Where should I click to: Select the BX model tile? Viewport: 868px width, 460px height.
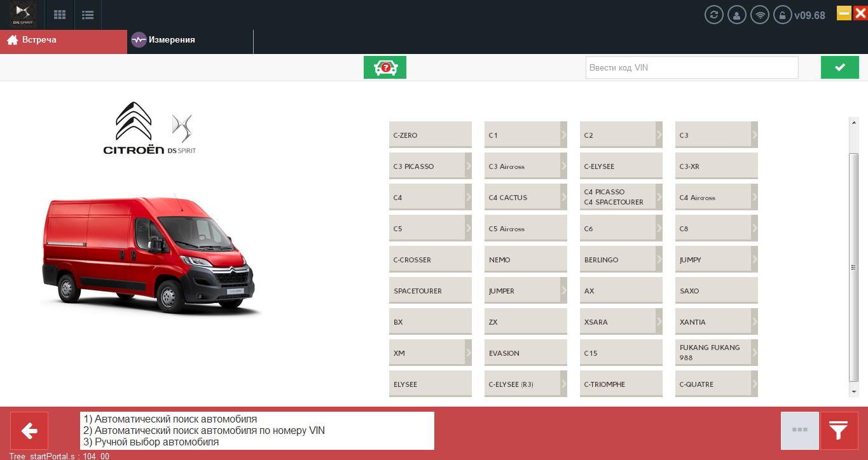[x=431, y=321]
